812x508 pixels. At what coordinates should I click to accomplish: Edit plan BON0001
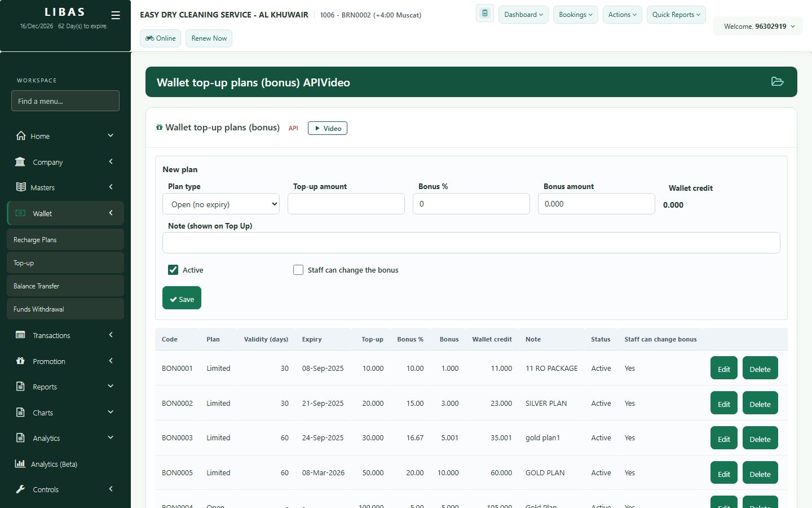tap(724, 368)
